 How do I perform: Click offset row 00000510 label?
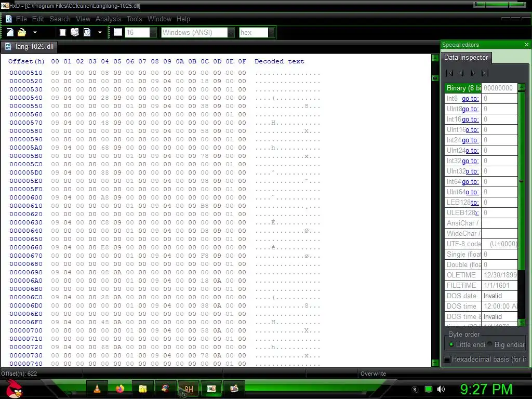tap(26, 73)
